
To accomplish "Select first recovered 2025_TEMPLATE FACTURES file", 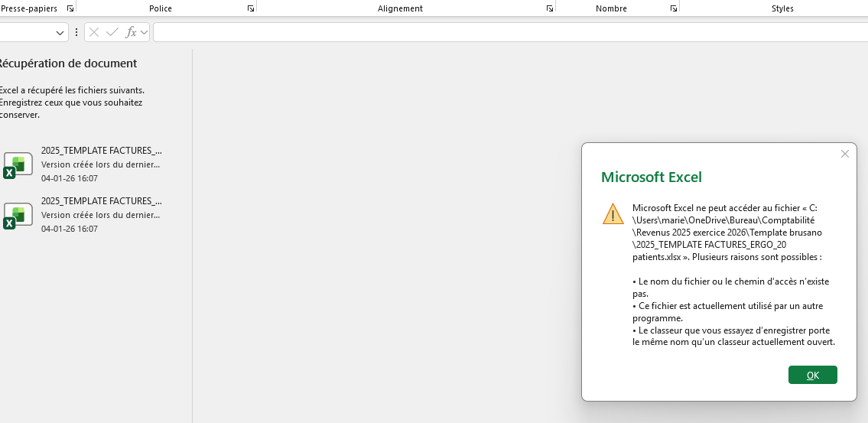I will click(x=83, y=164).
